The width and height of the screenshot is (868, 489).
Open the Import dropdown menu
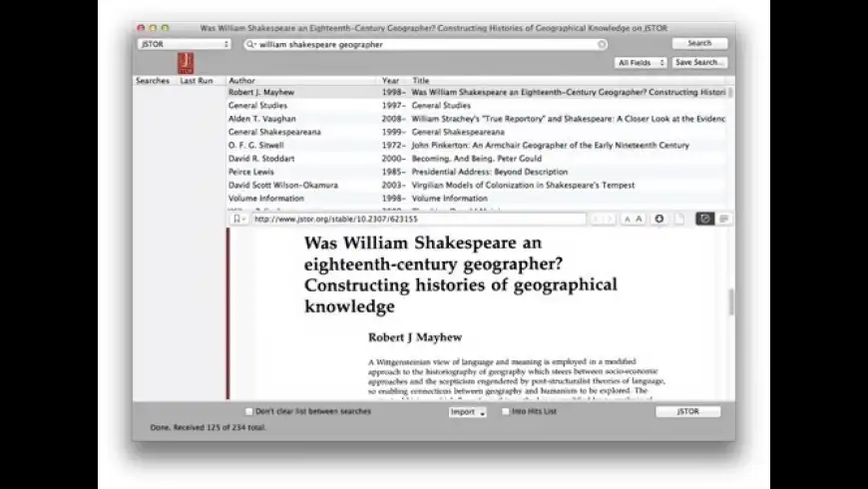(x=468, y=412)
